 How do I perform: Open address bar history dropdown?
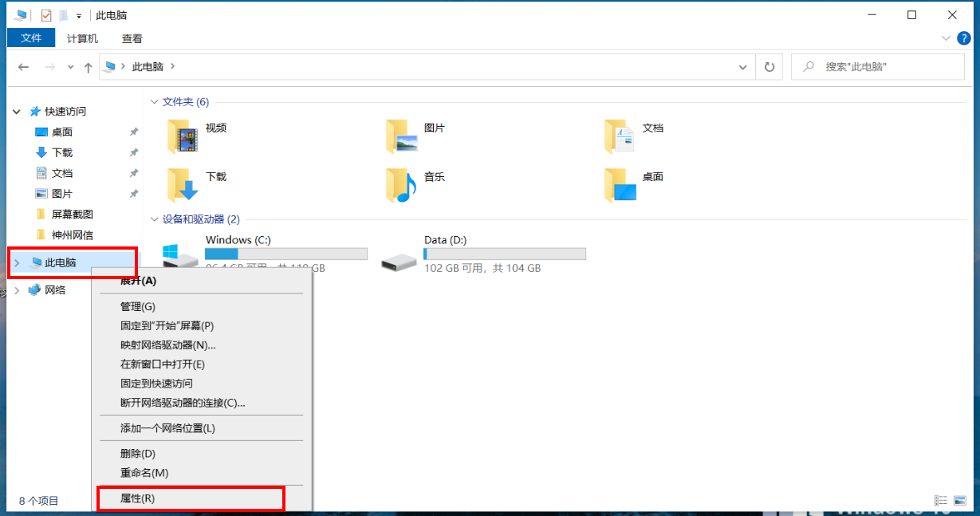point(743,67)
